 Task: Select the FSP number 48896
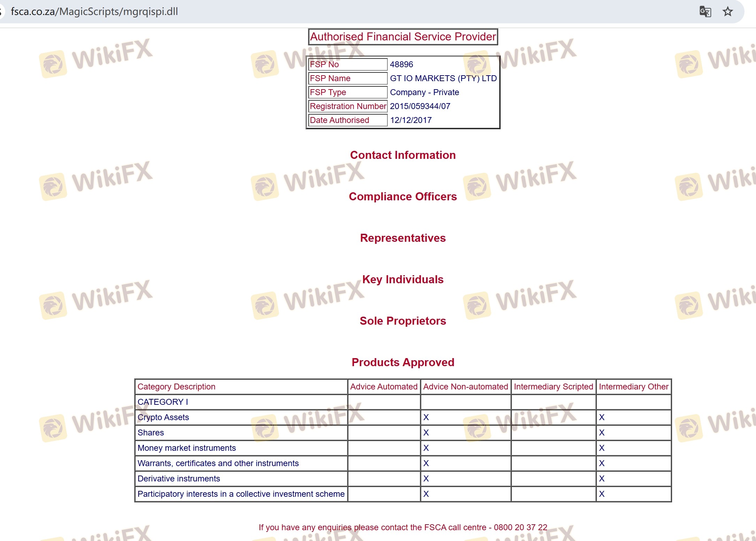pos(401,64)
